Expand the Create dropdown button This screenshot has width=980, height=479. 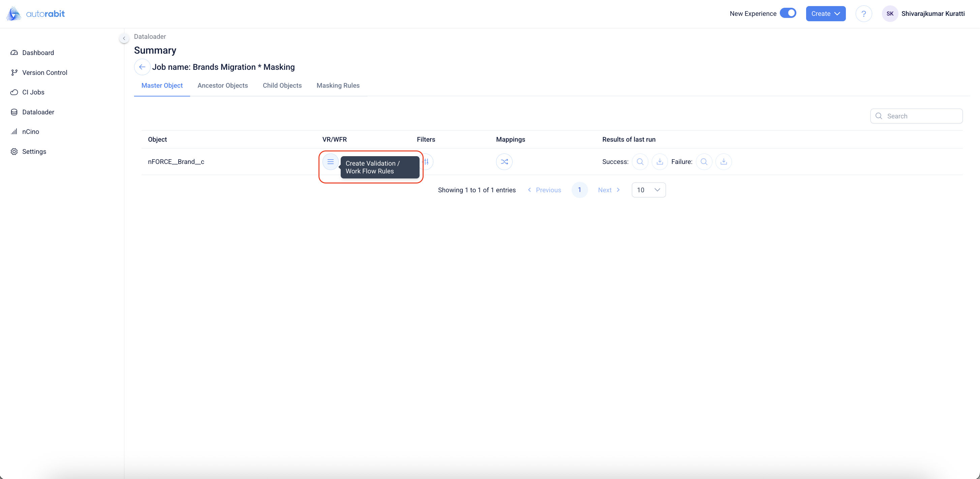(x=826, y=14)
